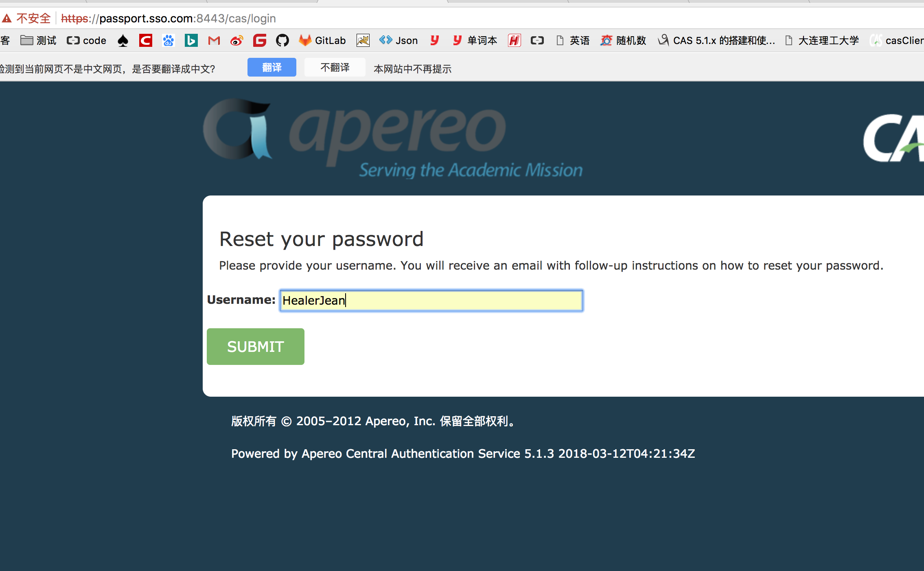Click the Tomcat cat bookmark icon
This screenshot has height=571, width=924.
[x=363, y=40]
